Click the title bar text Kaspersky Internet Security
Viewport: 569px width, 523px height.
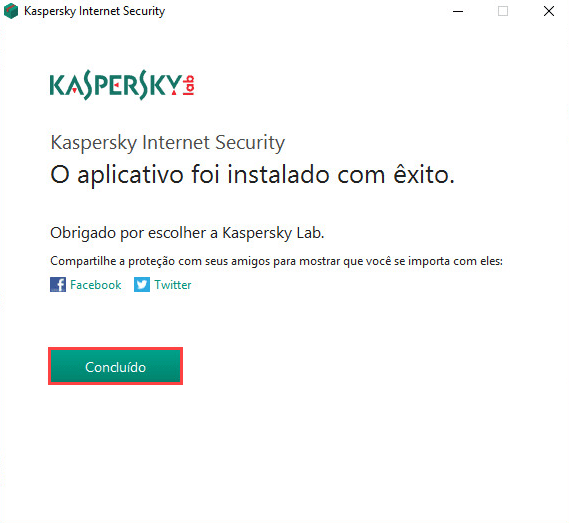tap(94, 11)
